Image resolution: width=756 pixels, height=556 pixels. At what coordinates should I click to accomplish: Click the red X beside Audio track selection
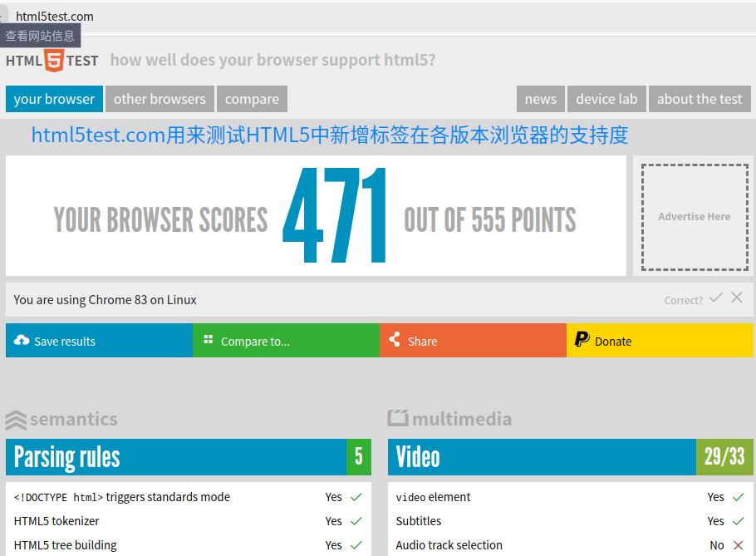point(739,545)
